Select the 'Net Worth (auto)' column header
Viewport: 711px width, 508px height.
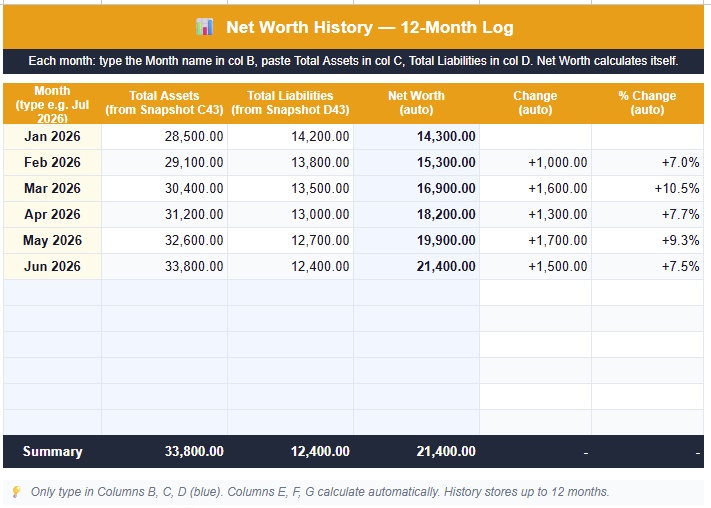[x=416, y=104]
